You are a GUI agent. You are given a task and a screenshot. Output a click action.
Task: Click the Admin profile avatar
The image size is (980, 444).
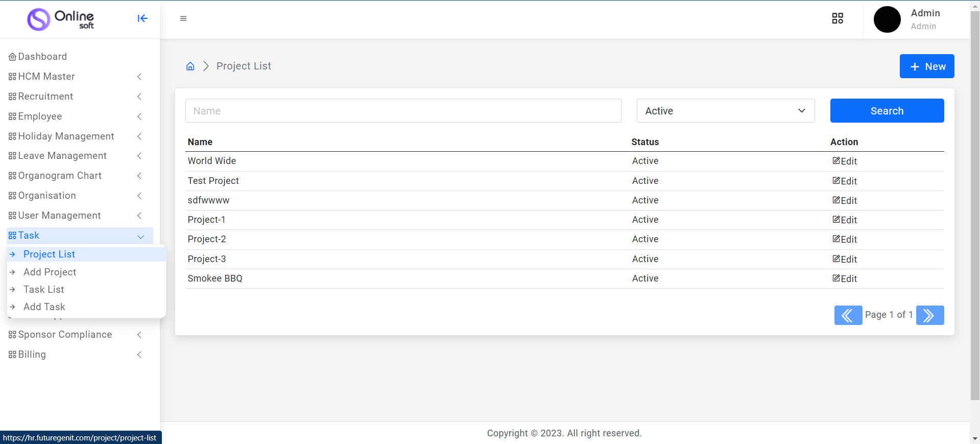click(x=887, y=19)
